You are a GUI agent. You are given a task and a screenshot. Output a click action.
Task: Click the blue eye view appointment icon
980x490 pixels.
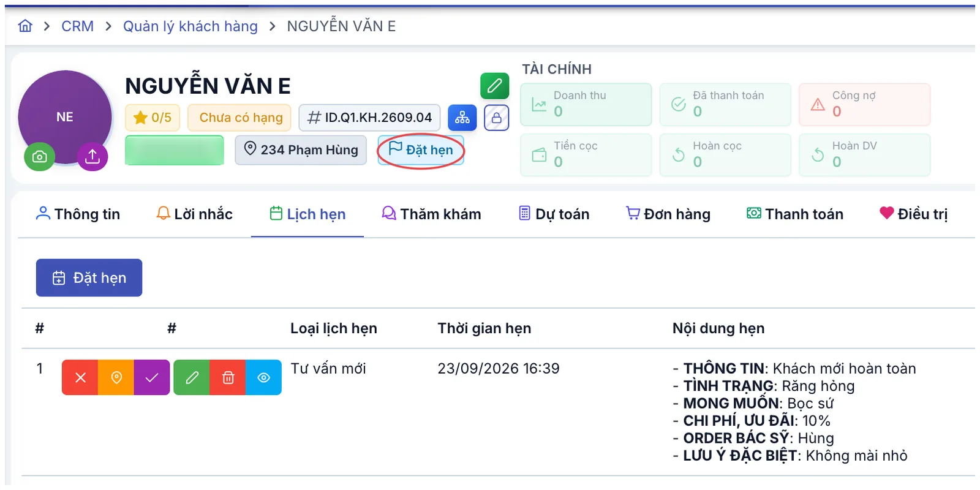tap(264, 377)
